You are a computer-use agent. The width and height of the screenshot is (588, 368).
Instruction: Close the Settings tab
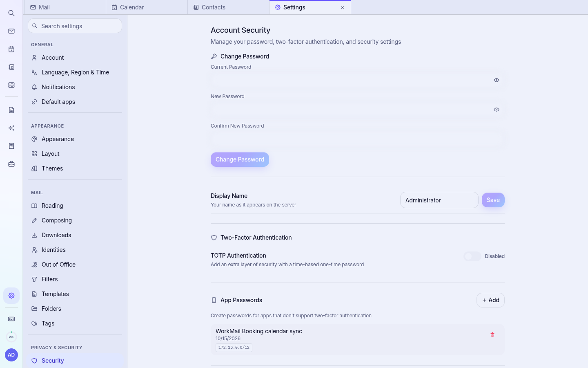point(343,7)
